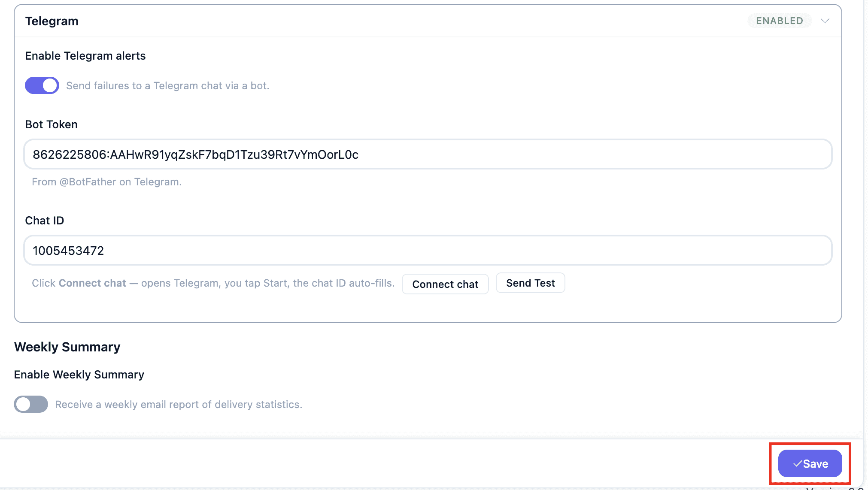Click the ENABLED status badge

(x=779, y=21)
